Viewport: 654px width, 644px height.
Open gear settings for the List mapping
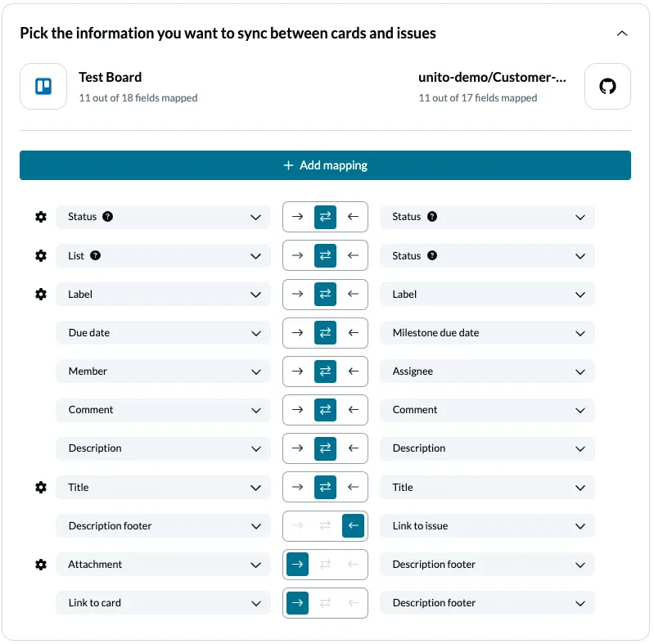41,256
